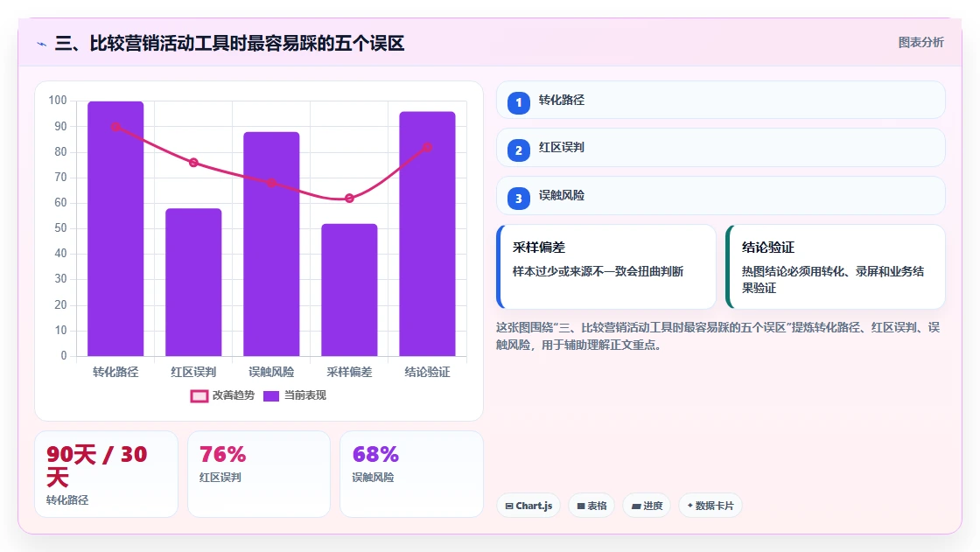Click the 误触风险 label under 68%
Viewport: 980px width, 552px height.
[373, 478]
